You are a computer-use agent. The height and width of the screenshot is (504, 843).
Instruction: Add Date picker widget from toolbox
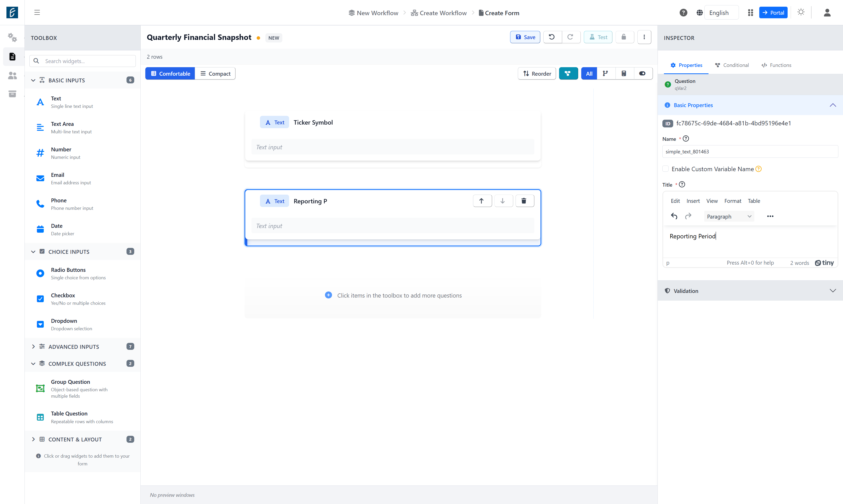tap(83, 229)
